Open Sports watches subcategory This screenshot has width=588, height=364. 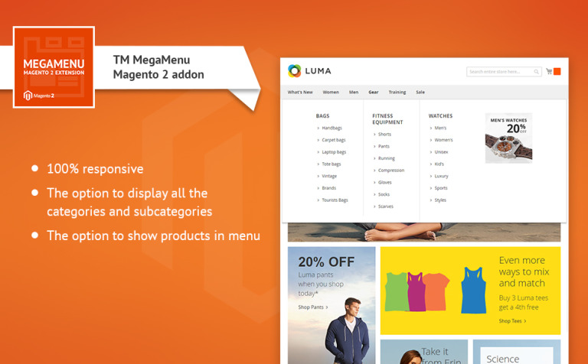(441, 188)
